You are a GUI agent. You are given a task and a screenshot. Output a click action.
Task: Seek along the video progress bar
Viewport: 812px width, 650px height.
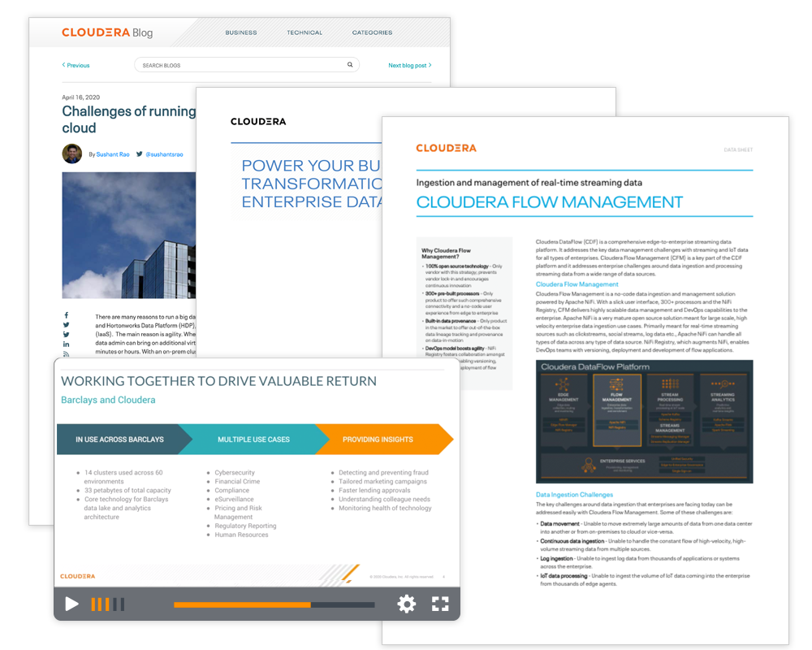click(x=274, y=604)
